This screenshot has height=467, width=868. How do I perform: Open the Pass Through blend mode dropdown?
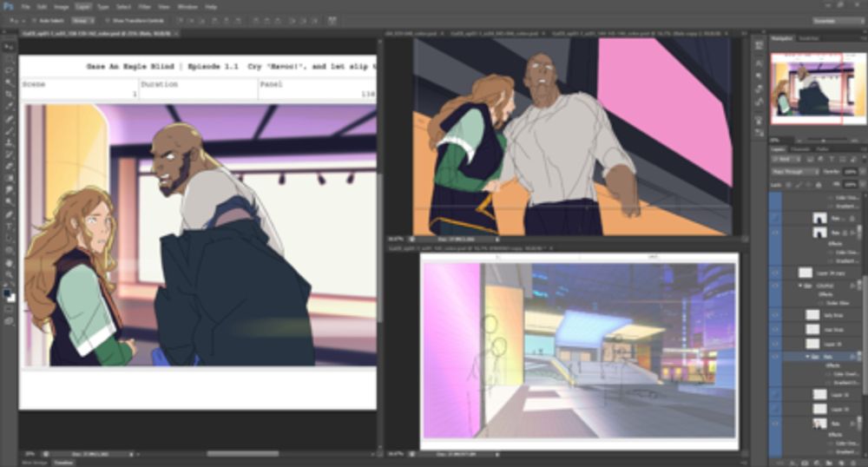(793, 172)
